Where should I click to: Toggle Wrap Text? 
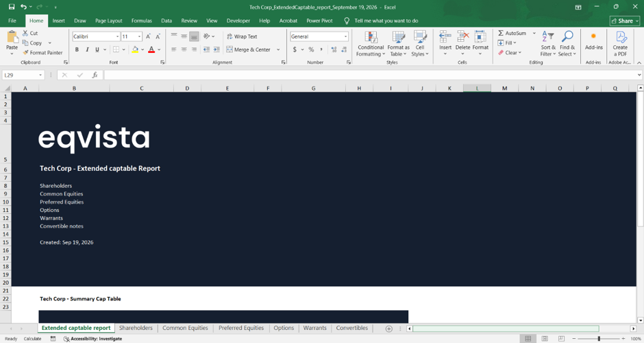(x=242, y=36)
